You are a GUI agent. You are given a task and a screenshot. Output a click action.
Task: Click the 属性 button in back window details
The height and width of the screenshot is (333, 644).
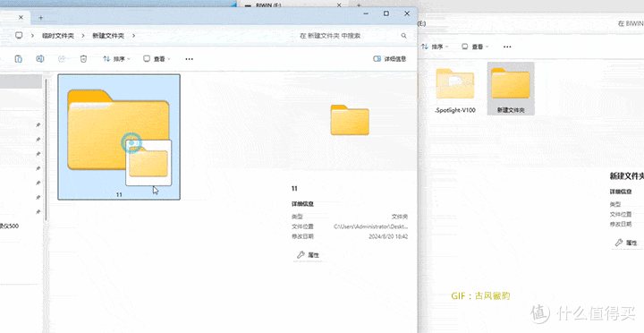(x=627, y=243)
